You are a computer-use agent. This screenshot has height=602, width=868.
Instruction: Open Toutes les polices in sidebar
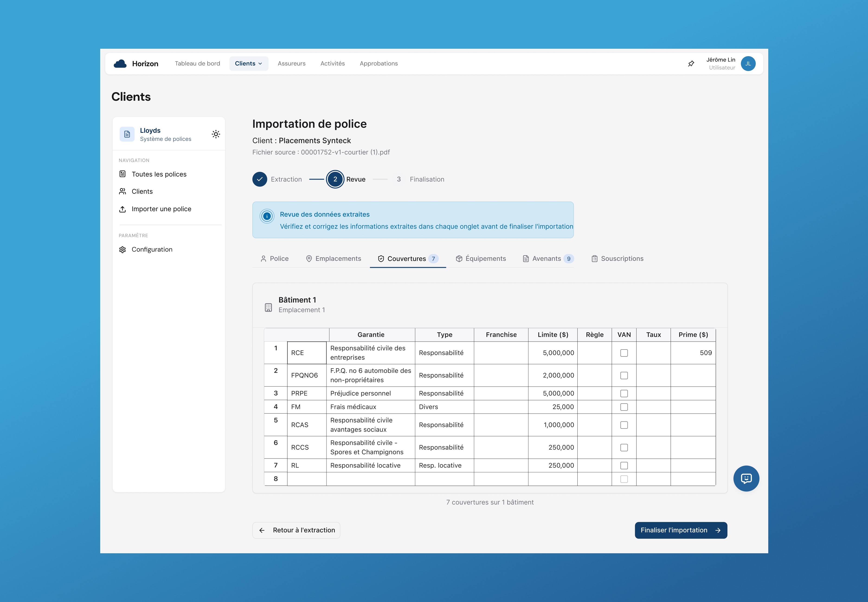(x=159, y=174)
